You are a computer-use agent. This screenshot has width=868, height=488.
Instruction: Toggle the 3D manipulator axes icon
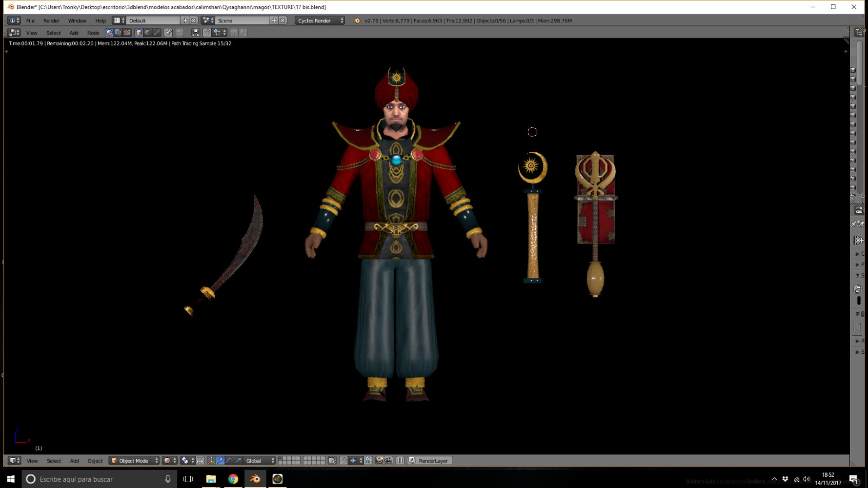211,461
